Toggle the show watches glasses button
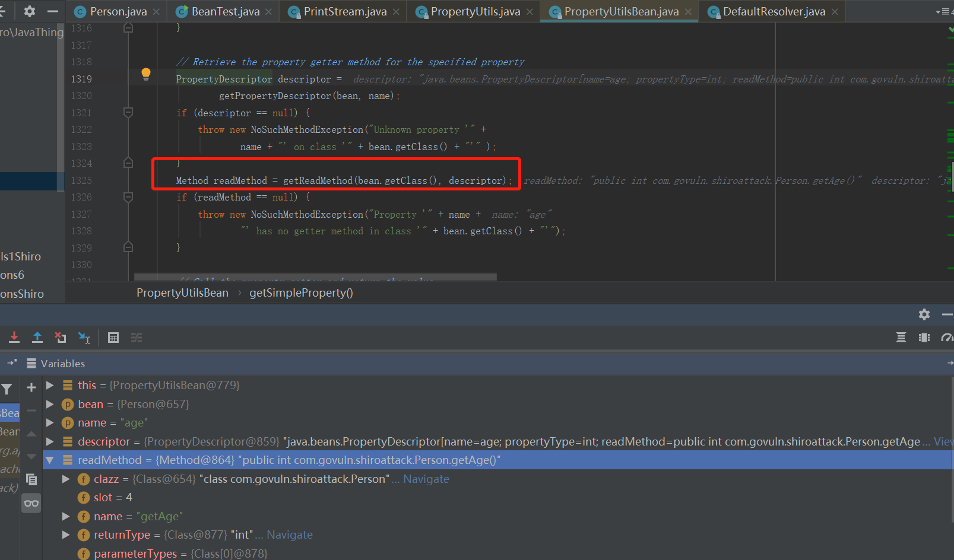 31,503
